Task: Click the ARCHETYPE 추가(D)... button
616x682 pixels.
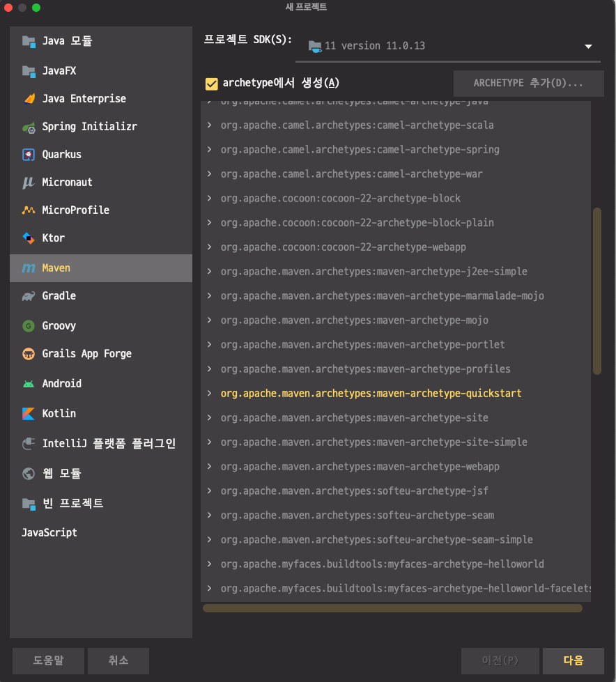Action: (529, 84)
